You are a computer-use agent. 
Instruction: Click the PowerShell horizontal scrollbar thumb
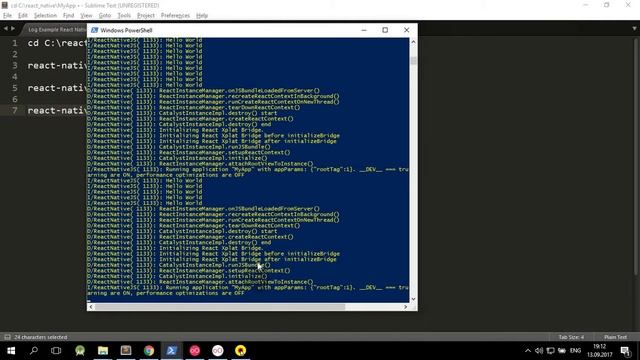point(220,307)
